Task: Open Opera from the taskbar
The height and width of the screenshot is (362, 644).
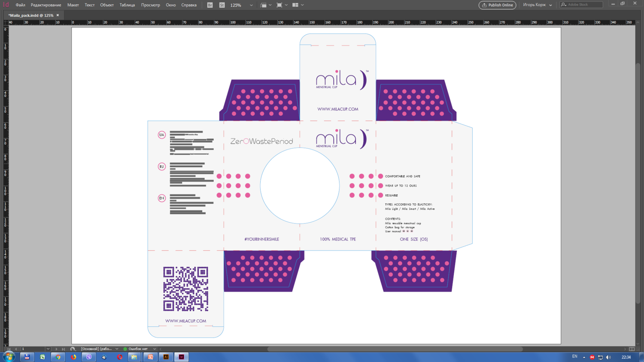Action: [120, 357]
